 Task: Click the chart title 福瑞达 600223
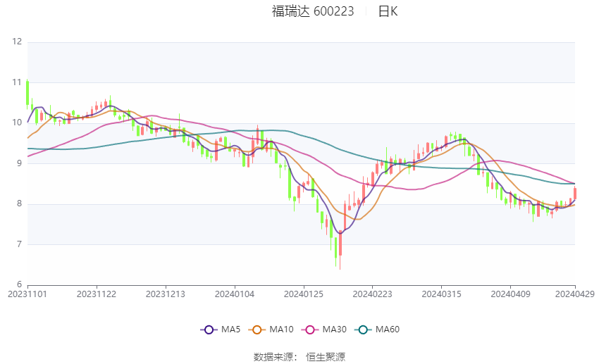(x=313, y=11)
